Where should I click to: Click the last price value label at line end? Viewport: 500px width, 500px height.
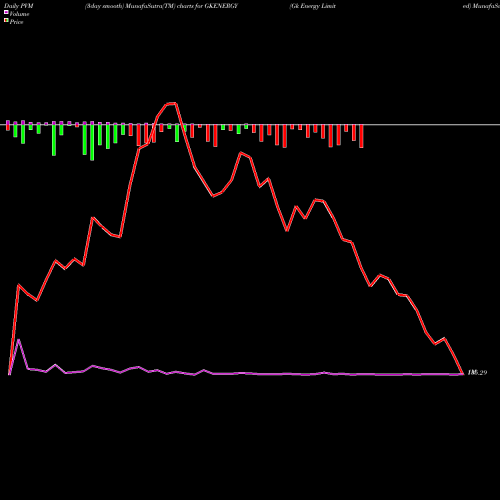click(477, 373)
